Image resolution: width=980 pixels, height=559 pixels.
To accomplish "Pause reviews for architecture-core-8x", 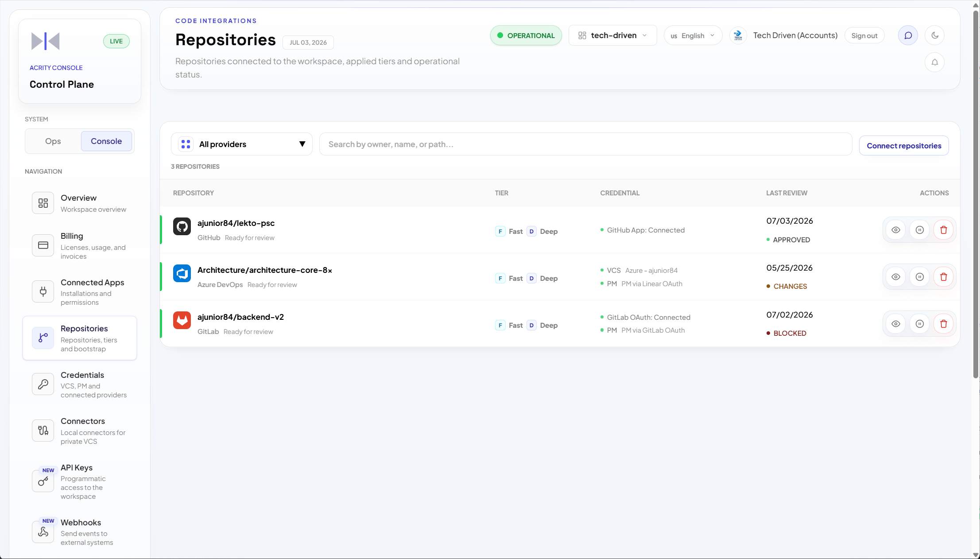I will (920, 277).
